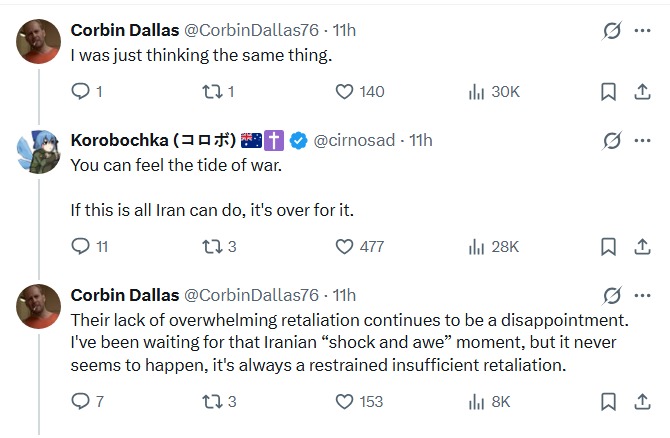The height and width of the screenshot is (438, 670).
Task: Open more options on "shock and awe" tweet
Action: pos(642,295)
